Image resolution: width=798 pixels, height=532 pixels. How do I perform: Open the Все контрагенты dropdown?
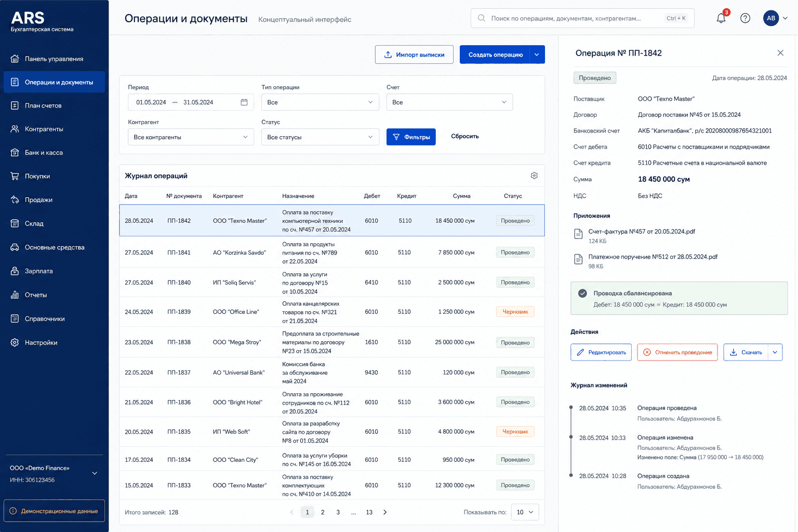click(191, 137)
